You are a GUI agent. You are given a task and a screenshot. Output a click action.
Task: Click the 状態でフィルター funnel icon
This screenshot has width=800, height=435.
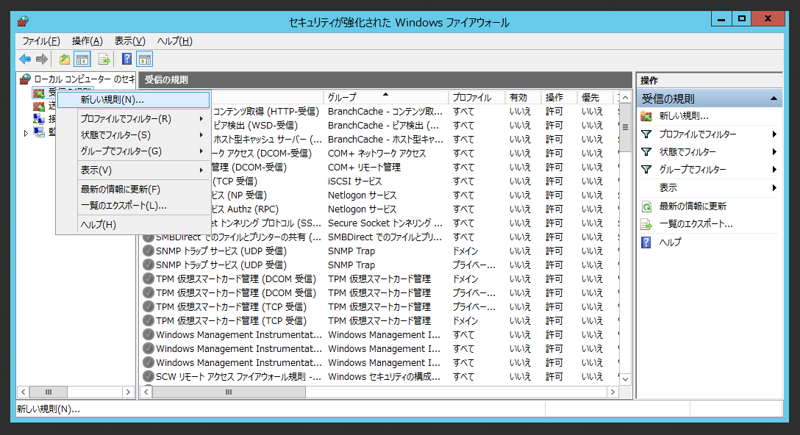(646, 152)
